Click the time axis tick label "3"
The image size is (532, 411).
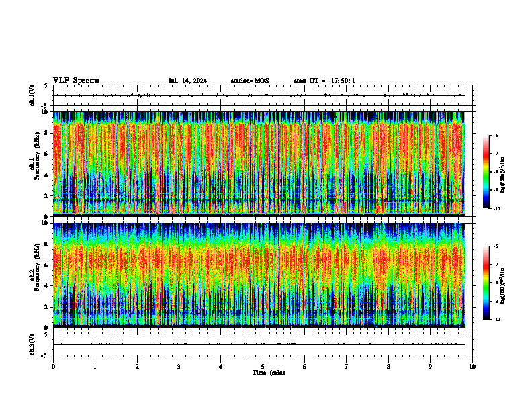(179, 367)
